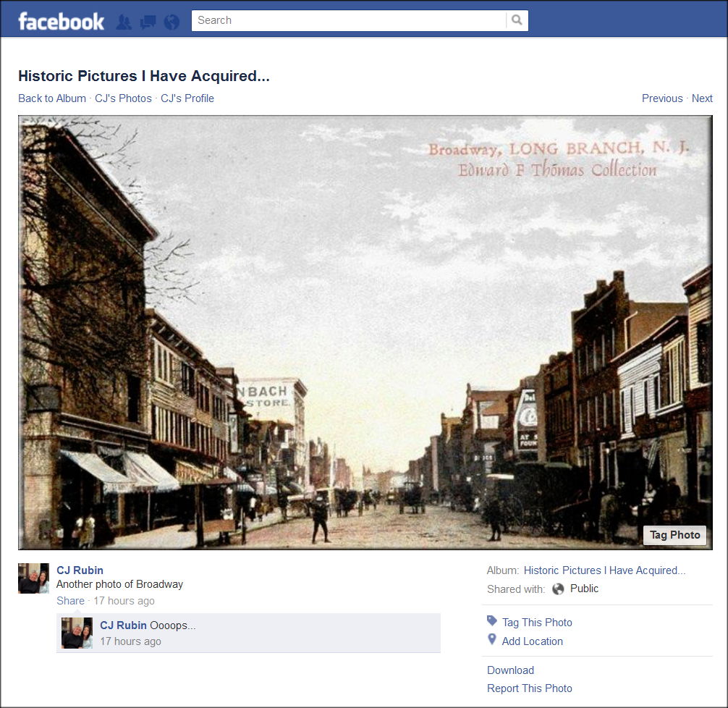The height and width of the screenshot is (708, 728).
Task: Click CJ Rubin's profile thumbnail by caption
Action: pyautogui.click(x=33, y=578)
